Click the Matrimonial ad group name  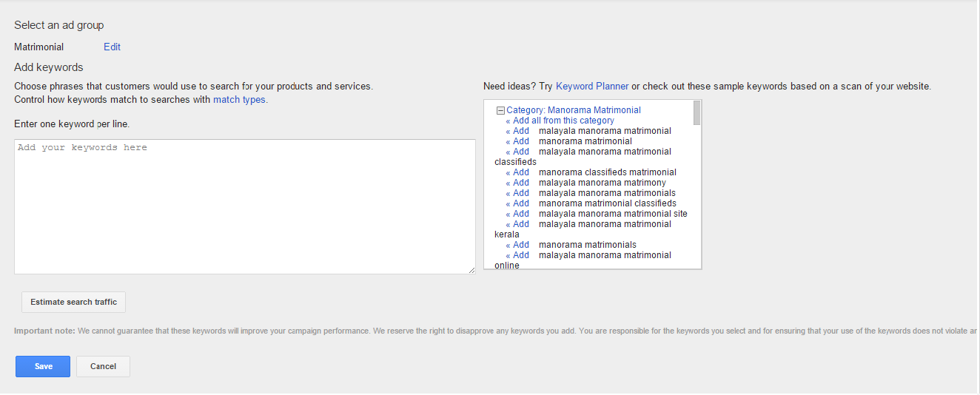38,47
